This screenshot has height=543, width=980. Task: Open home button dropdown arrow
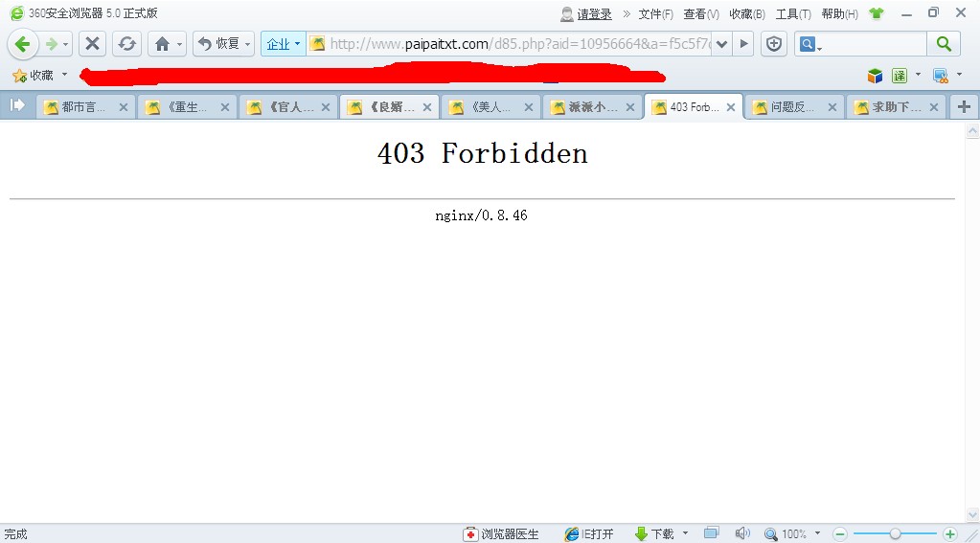180,44
